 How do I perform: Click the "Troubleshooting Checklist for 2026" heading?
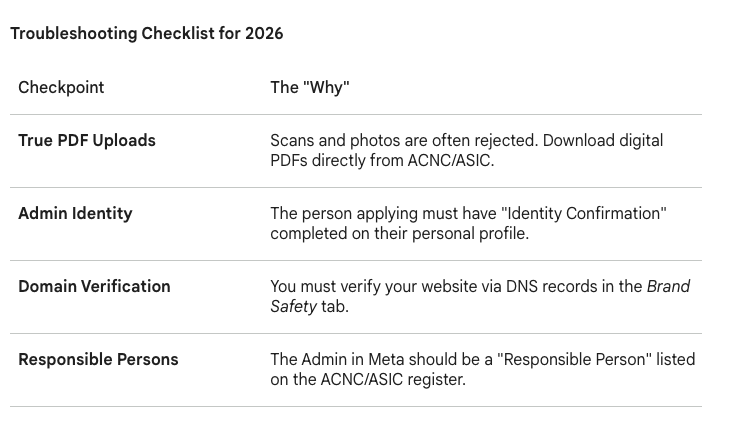point(146,34)
